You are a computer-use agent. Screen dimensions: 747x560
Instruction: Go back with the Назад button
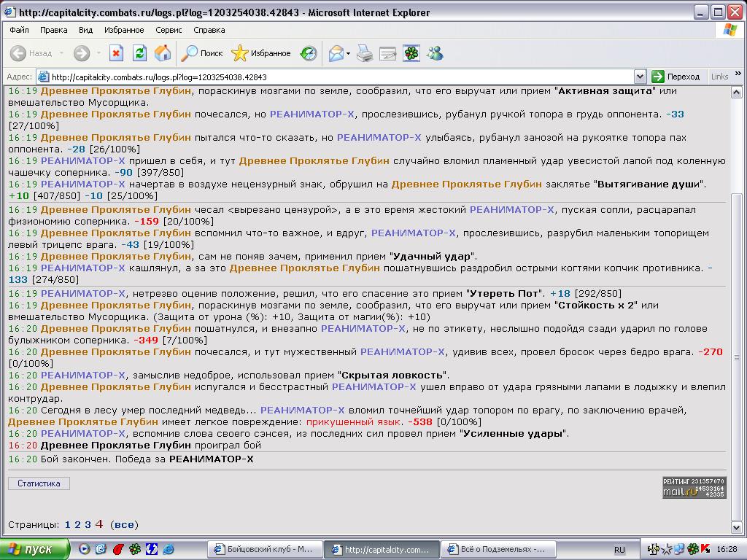[x=31, y=53]
